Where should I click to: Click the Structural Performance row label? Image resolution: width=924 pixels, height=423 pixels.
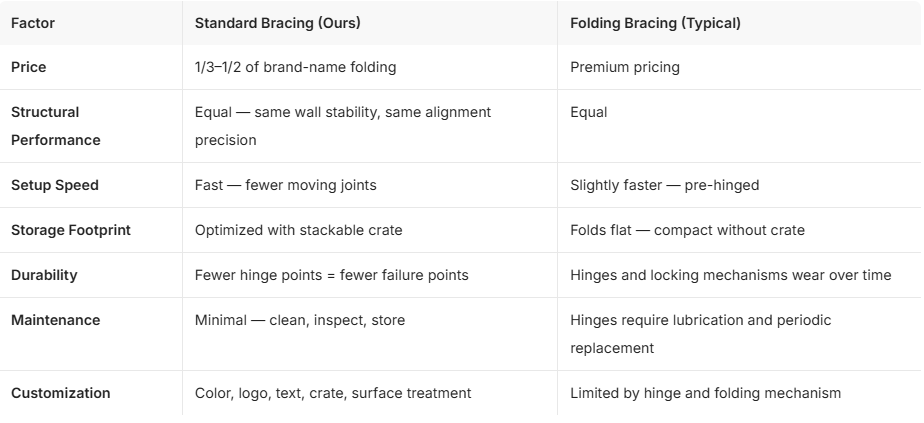click(55, 126)
